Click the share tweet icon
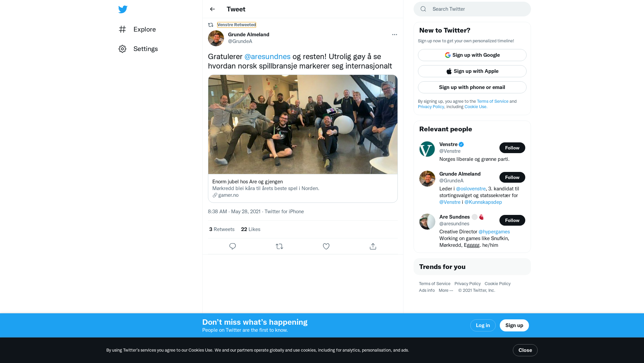Image resolution: width=644 pixels, height=363 pixels. tap(373, 246)
